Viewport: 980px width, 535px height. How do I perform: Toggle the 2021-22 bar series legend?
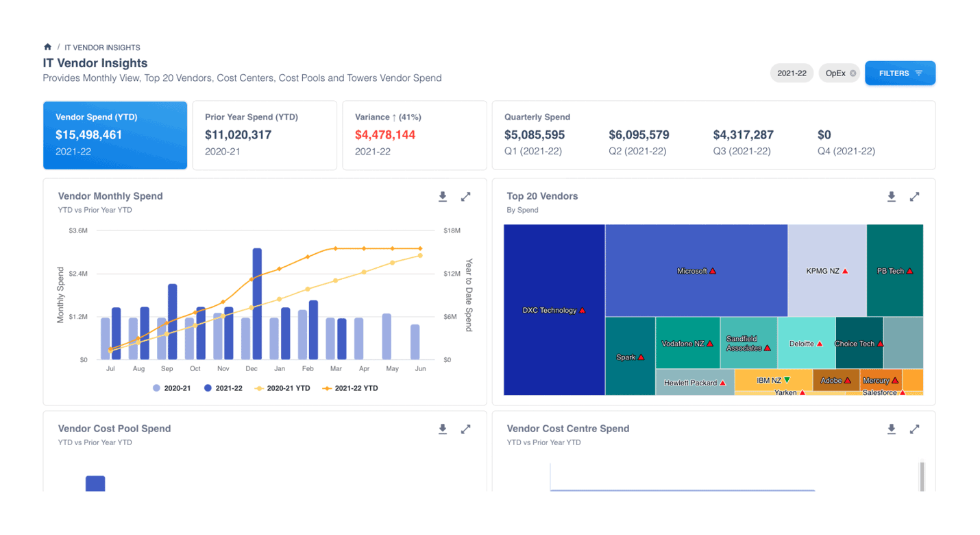pyautogui.click(x=223, y=388)
